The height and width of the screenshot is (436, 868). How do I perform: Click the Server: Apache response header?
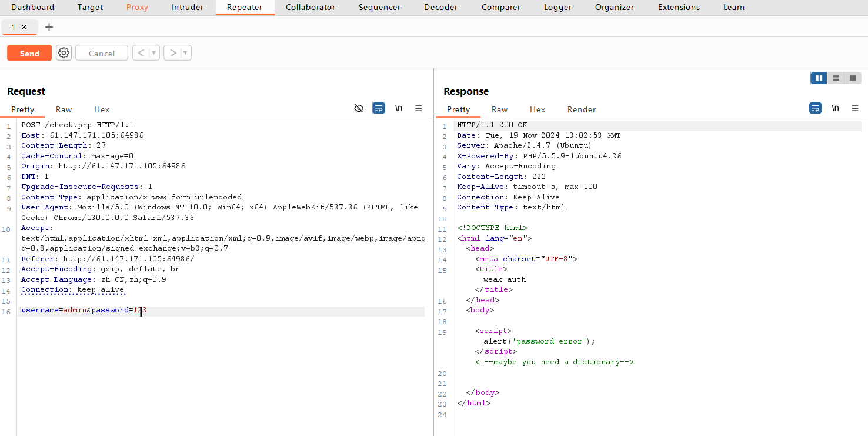click(525, 145)
